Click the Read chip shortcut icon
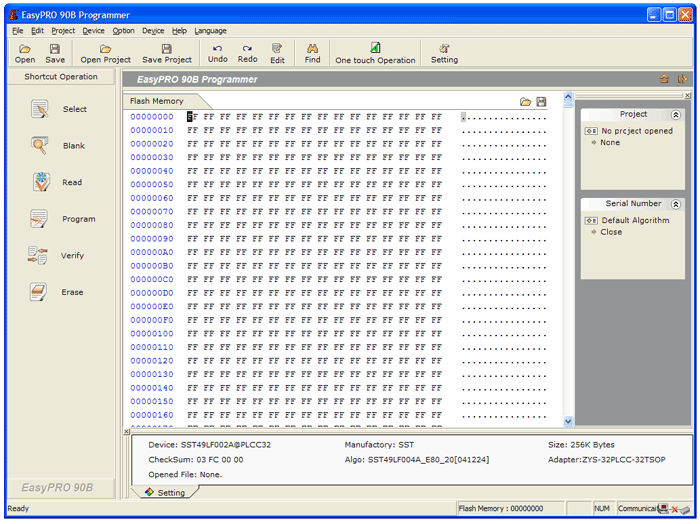This screenshot has width=700, height=524. pos(41,182)
